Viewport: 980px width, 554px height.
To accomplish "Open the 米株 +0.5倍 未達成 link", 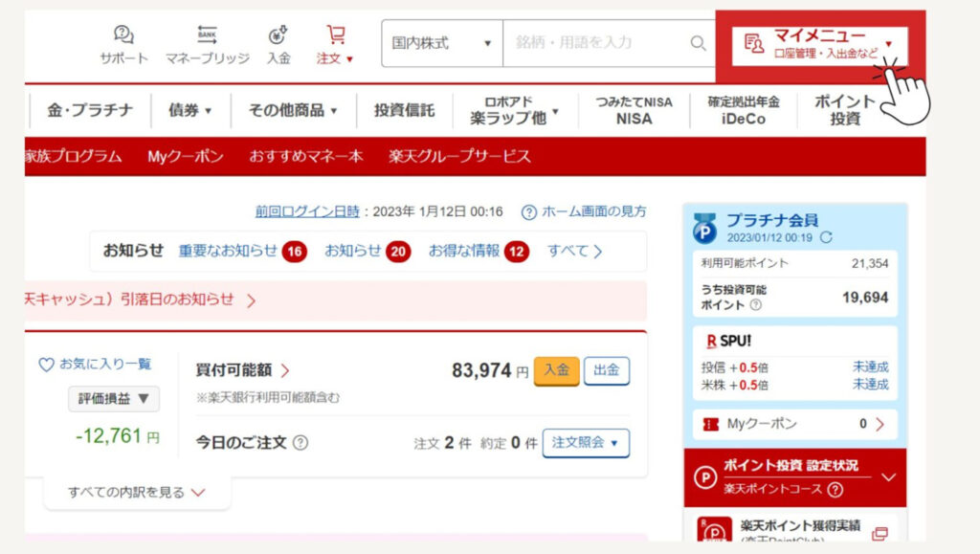I will 871,384.
